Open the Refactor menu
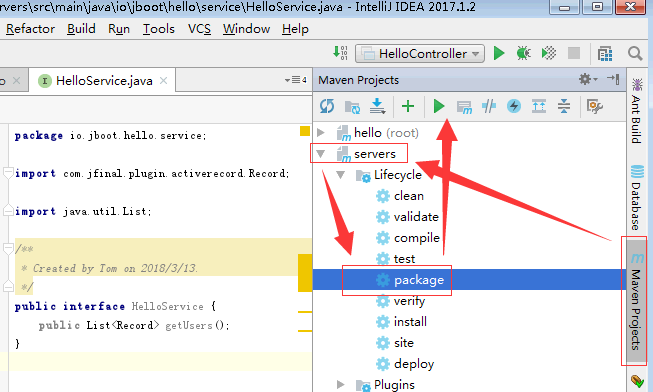Viewport: 653px width, 392px height. pyautogui.click(x=30, y=29)
